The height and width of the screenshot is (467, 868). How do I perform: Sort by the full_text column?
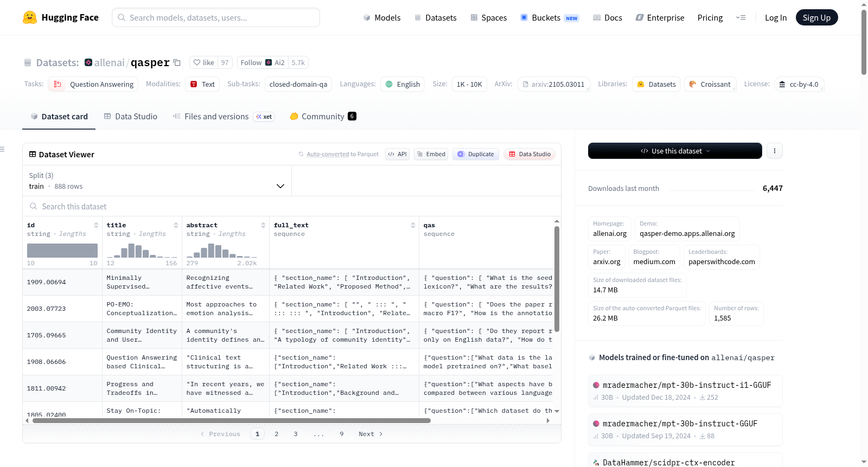coord(413,225)
